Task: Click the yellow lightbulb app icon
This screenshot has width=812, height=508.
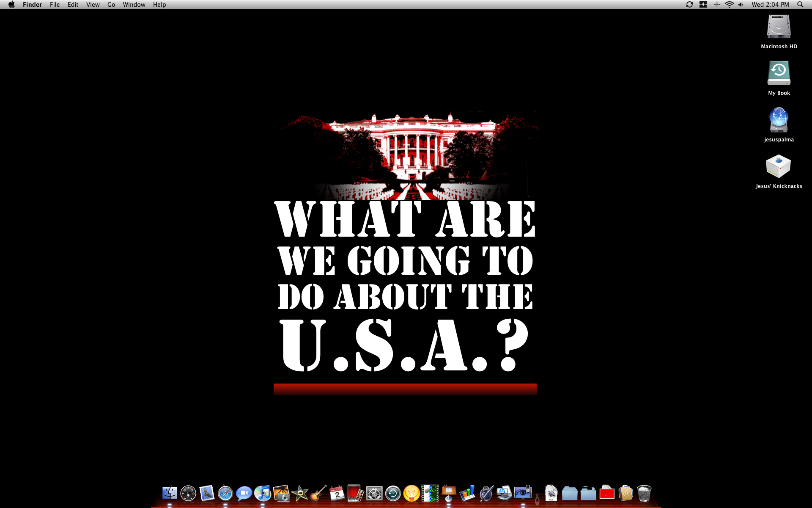Action: (x=411, y=493)
